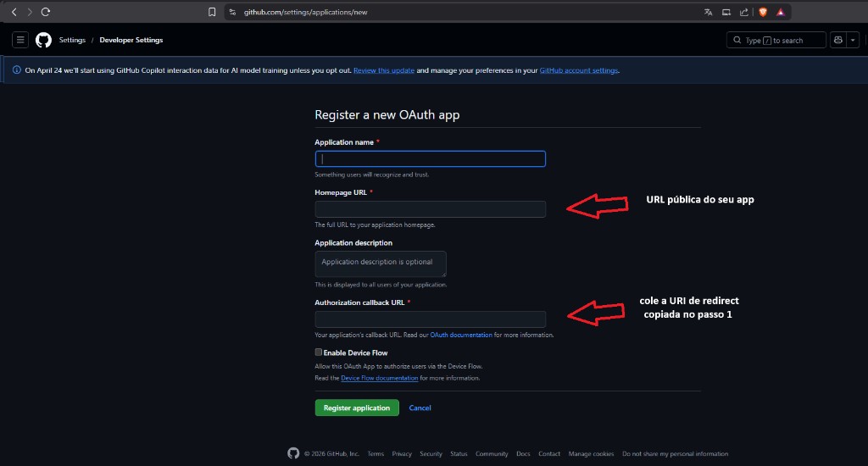The image size is (868, 466).
Task: Go to GitHub home via Octocat logo
Action: [44, 40]
